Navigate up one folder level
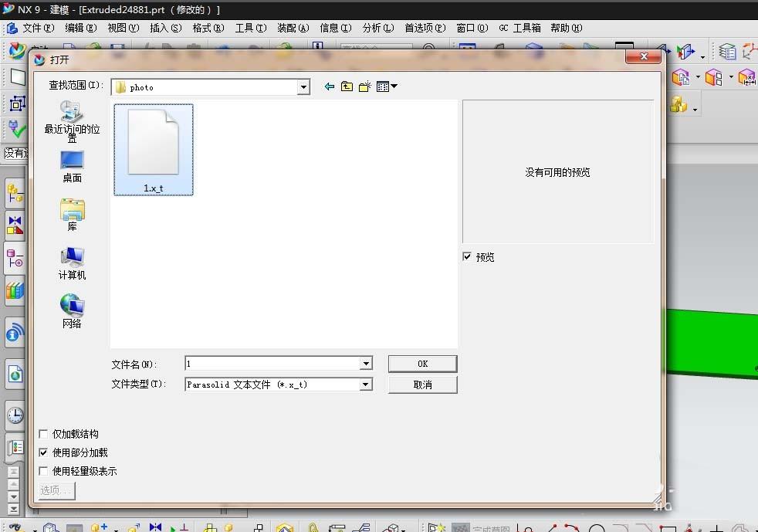 pyautogui.click(x=347, y=87)
